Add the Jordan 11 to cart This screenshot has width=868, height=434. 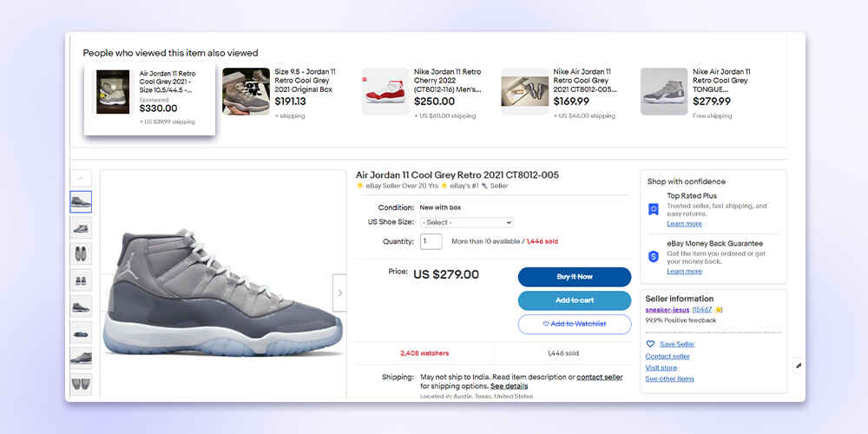(x=574, y=300)
